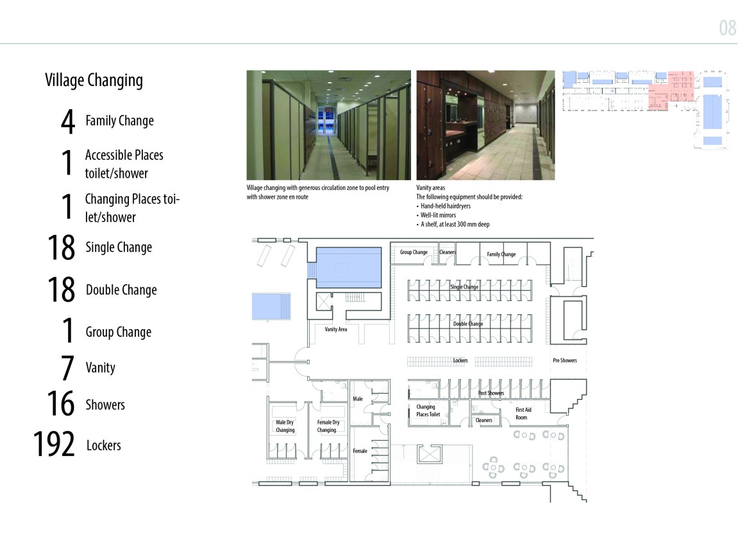The width and height of the screenshot is (756, 535).
Task: Click the Post Showers label on the plan
Action: click(491, 393)
